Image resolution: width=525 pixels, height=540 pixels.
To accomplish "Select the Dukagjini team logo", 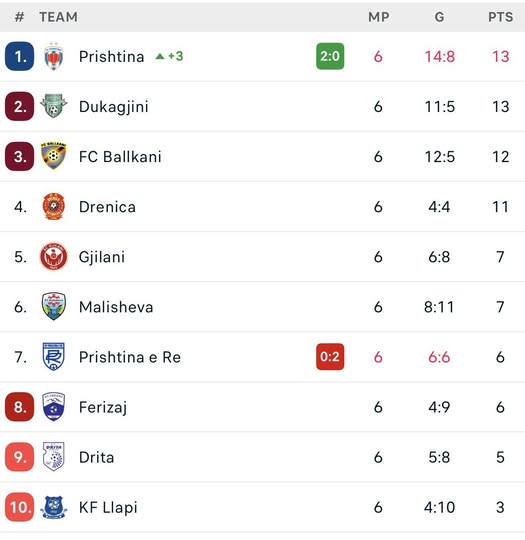I will click(x=54, y=106).
